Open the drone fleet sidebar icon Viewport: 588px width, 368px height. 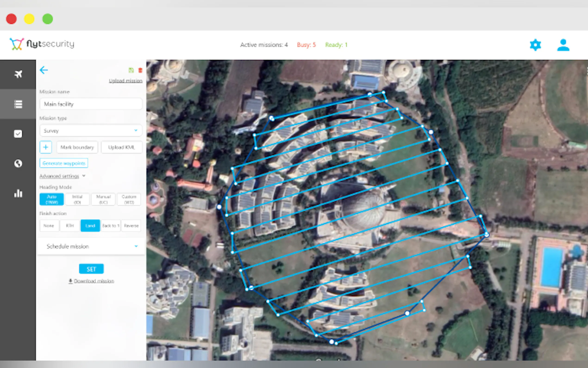(18, 74)
